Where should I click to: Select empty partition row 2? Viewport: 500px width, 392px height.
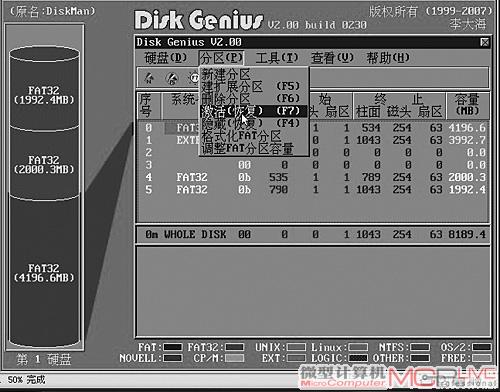coord(313,153)
